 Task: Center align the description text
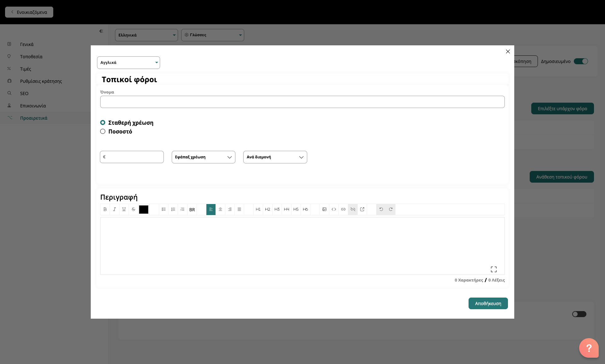tap(220, 209)
